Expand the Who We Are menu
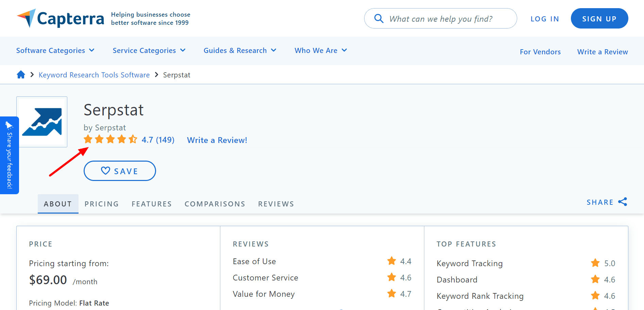The image size is (644, 310). (321, 51)
